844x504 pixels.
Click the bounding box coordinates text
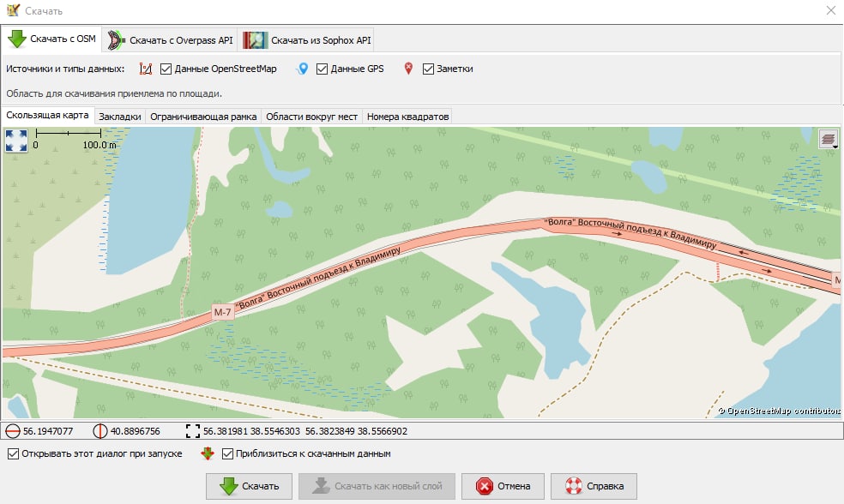[305, 431]
